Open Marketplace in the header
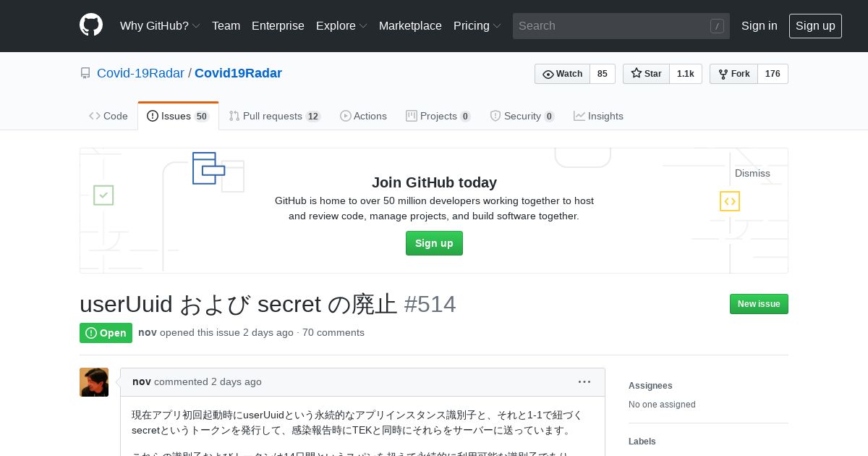The image size is (868, 456). tap(410, 25)
